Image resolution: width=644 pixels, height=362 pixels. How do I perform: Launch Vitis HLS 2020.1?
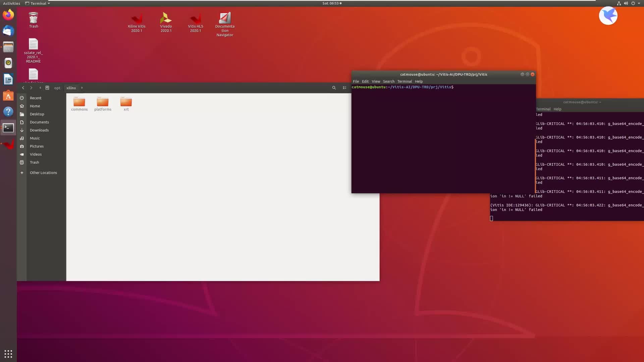coord(195,18)
